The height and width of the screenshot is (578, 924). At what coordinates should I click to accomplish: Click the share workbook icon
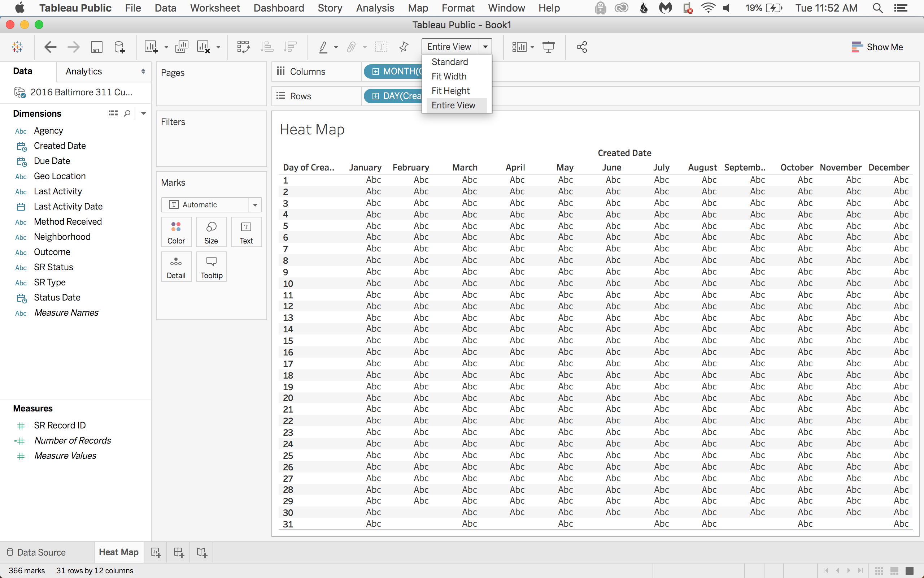coord(581,47)
